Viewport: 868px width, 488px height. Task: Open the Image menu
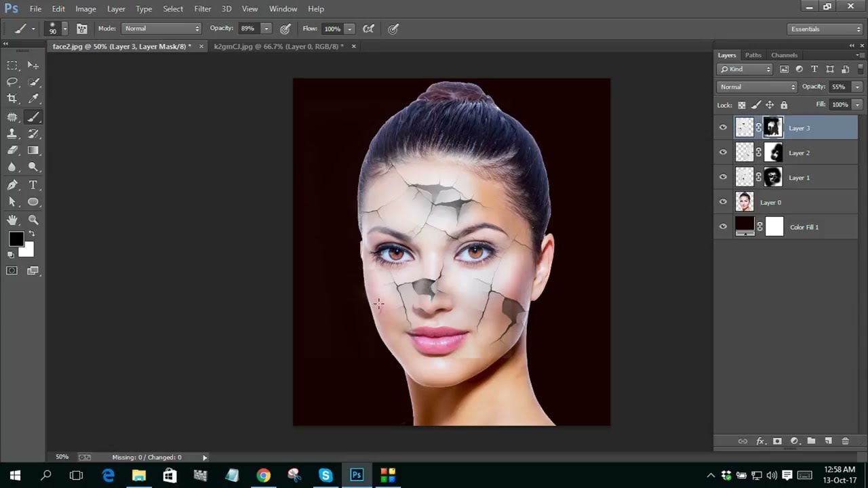pos(85,9)
